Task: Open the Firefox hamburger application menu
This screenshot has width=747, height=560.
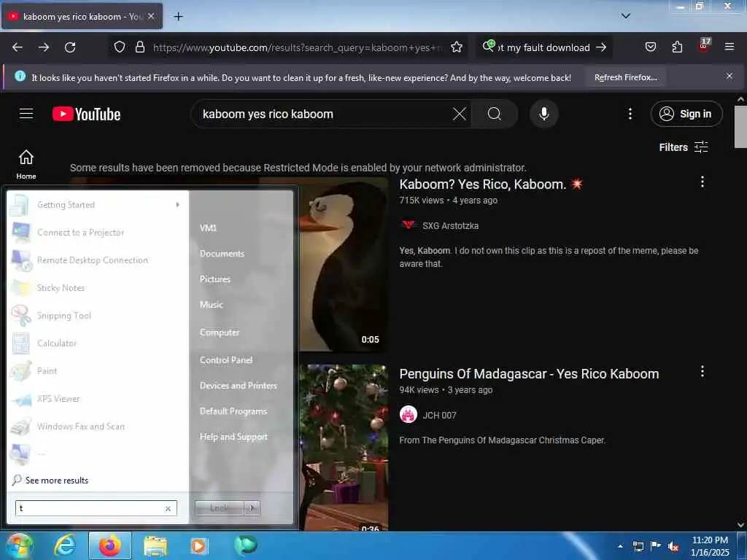Action: [729, 47]
